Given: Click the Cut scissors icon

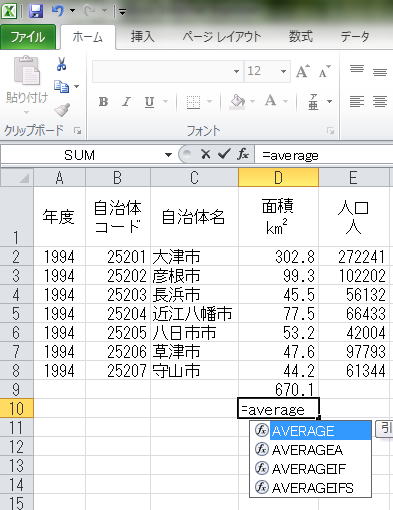Looking at the screenshot, I should [x=61, y=64].
